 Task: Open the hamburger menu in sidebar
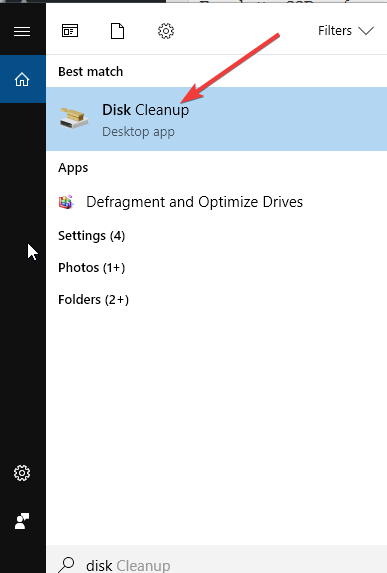coord(22,31)
